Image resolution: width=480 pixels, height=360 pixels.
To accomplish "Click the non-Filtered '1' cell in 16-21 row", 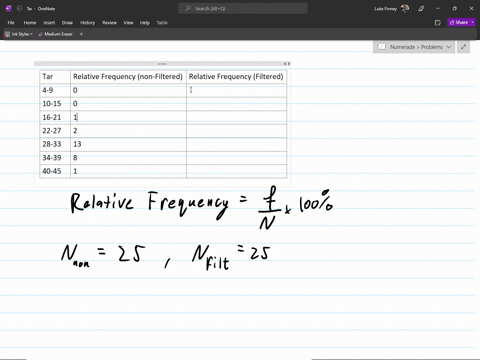I will pos(128,117).
